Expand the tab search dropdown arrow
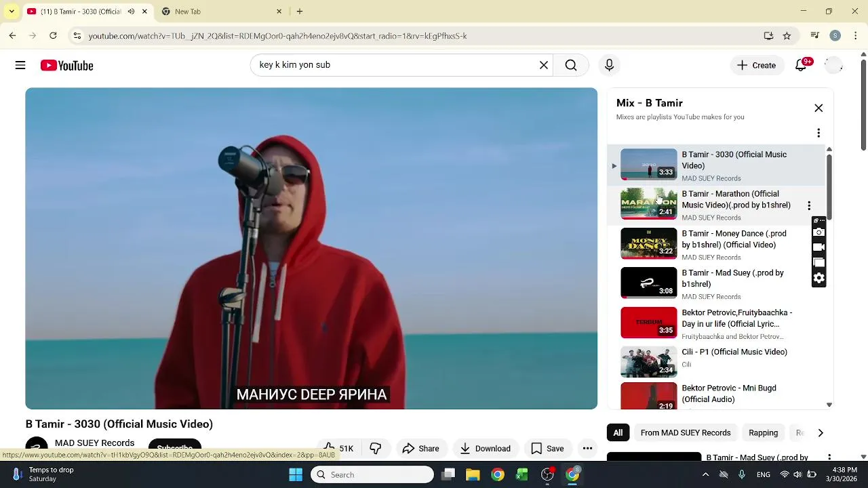This screenshot has width=868, height=488. coord(12,12)
